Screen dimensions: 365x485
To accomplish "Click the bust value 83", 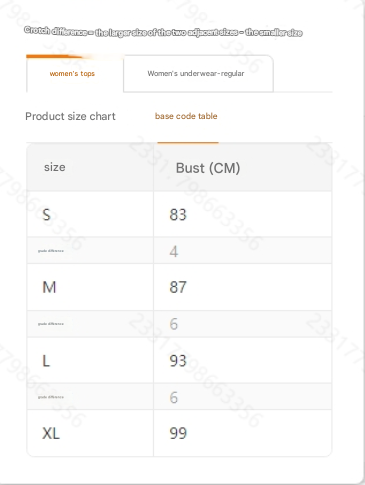I will pyautogui.click(x=178, y=214).
